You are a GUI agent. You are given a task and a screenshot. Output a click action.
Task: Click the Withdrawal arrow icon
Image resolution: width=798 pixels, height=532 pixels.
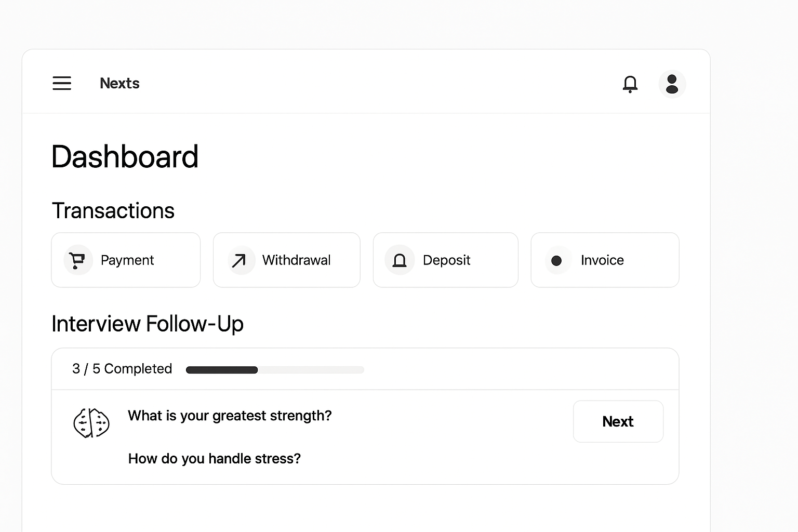tap(239, 260)
